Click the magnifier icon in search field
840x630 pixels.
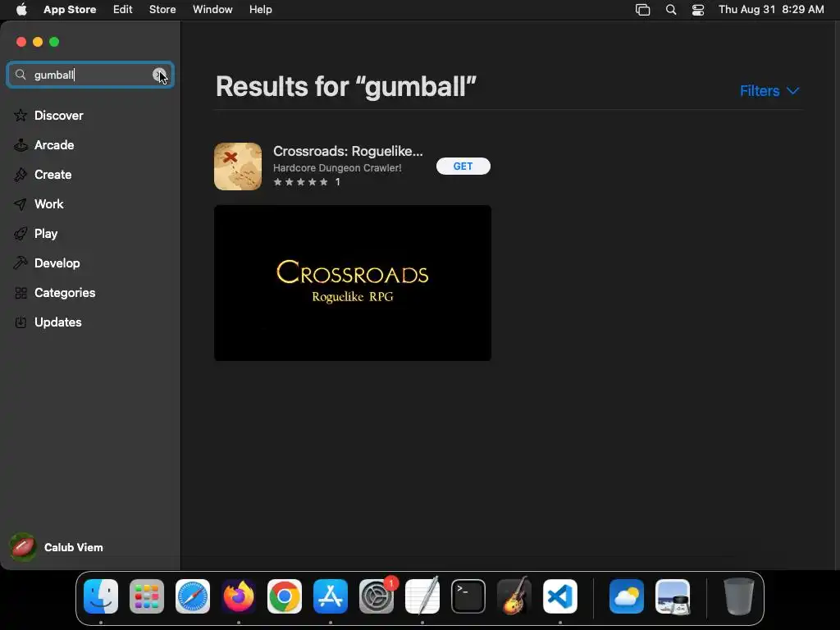coord(21,75)
